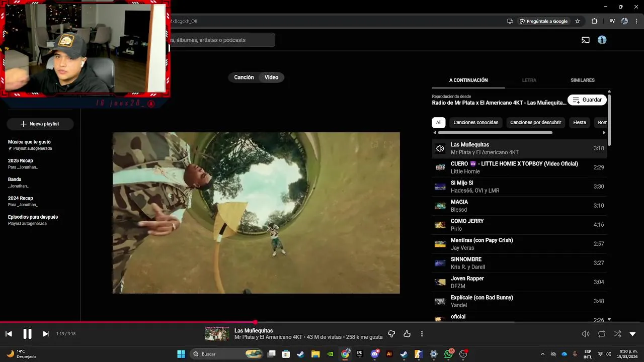
Task: Play COMO JERRY by Pirlo
Action: point(519,225)
